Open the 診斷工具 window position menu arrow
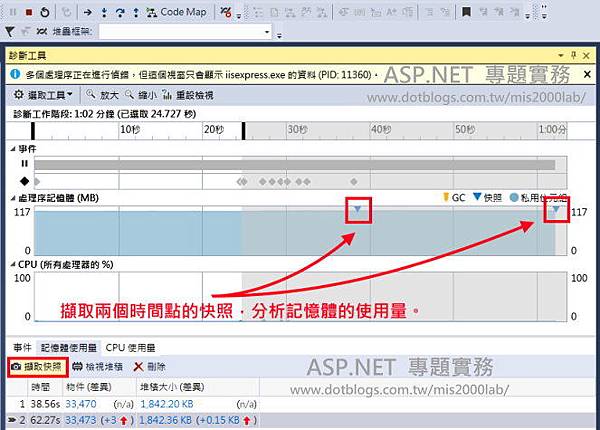This screenshot has height=430, width=600. coord(561,56)
